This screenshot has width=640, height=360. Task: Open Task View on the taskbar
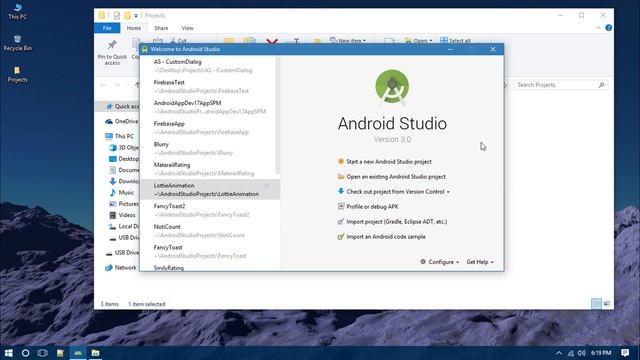pyautogui.click(x=42, y=353)
